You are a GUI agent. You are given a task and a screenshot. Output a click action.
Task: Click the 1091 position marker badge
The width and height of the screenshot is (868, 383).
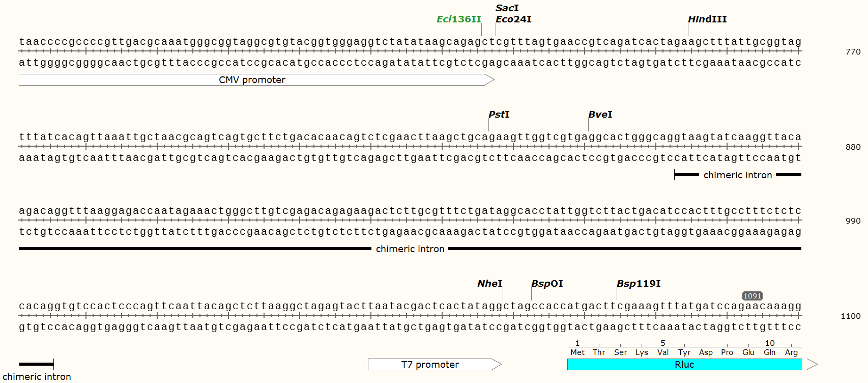[x=752, y=296]
